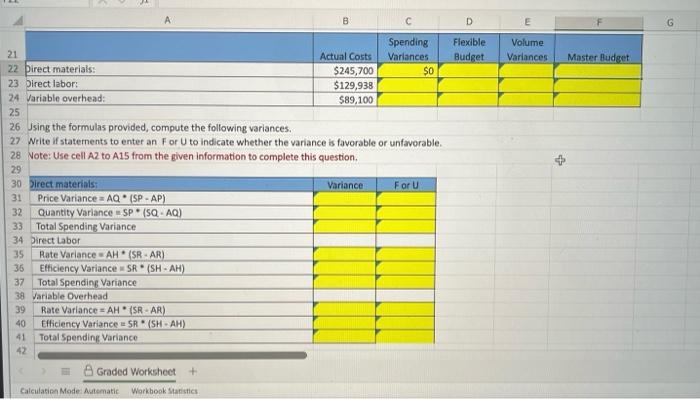This screenshot has height=399, width=700.
Task: Select row 27 If statements instruction text
Action: click(x=235, y=142)
